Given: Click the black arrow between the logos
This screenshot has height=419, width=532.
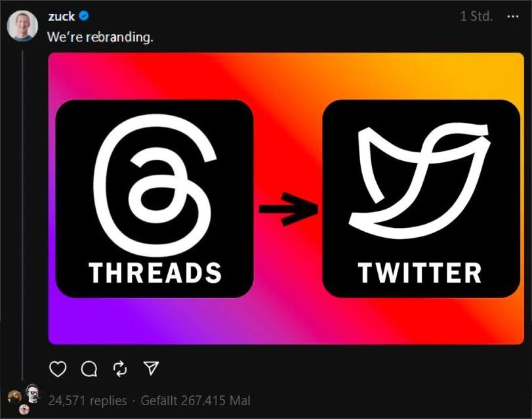Looking at the screenshot, I should click(x=289, y=209).
